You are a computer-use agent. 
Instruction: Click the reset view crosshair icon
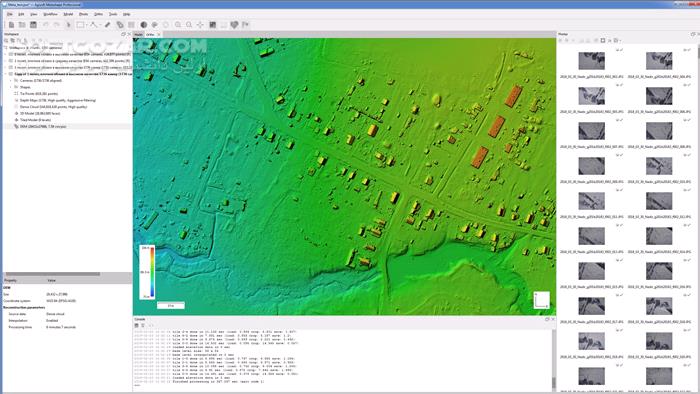pos(200,25)
